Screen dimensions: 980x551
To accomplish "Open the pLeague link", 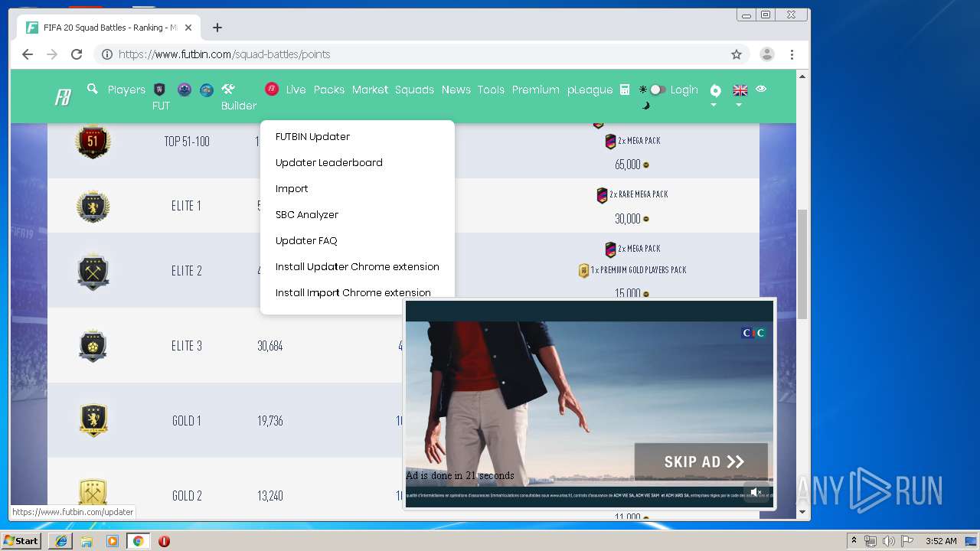I will pos(590,90).
